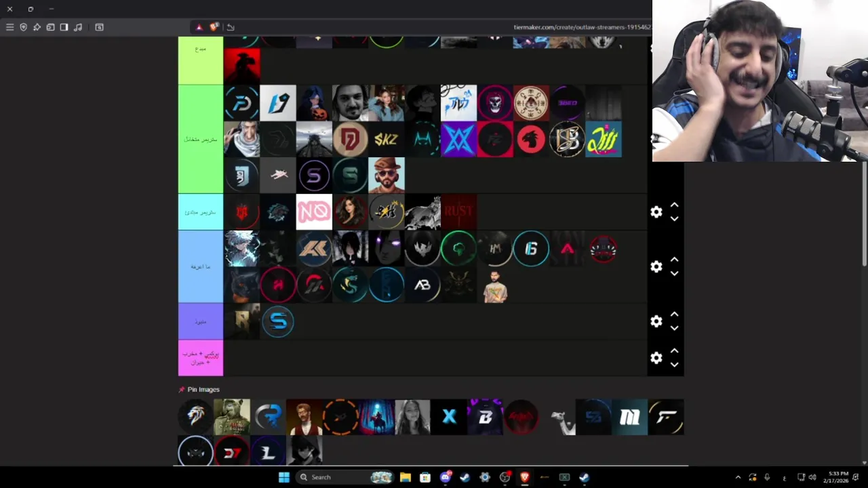868x488 pixels.
Task: Toggle the sidebar panel icon in browser toolbar
Action: [64, 27]
